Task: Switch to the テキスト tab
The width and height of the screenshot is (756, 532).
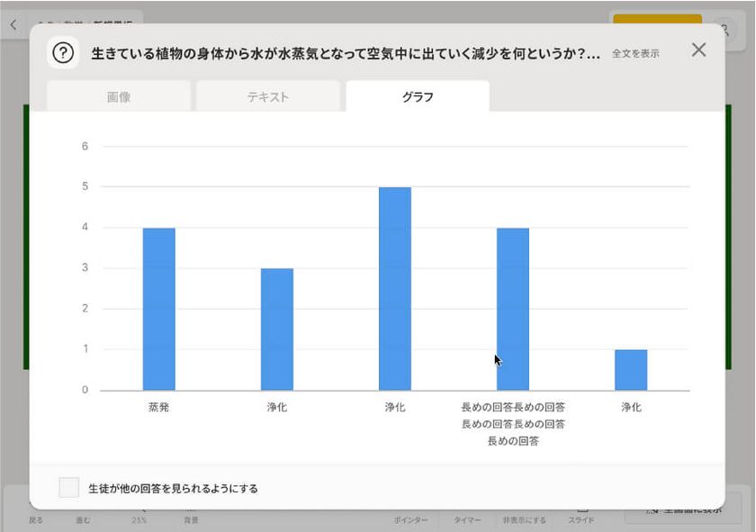Action: tap(268, 97)
